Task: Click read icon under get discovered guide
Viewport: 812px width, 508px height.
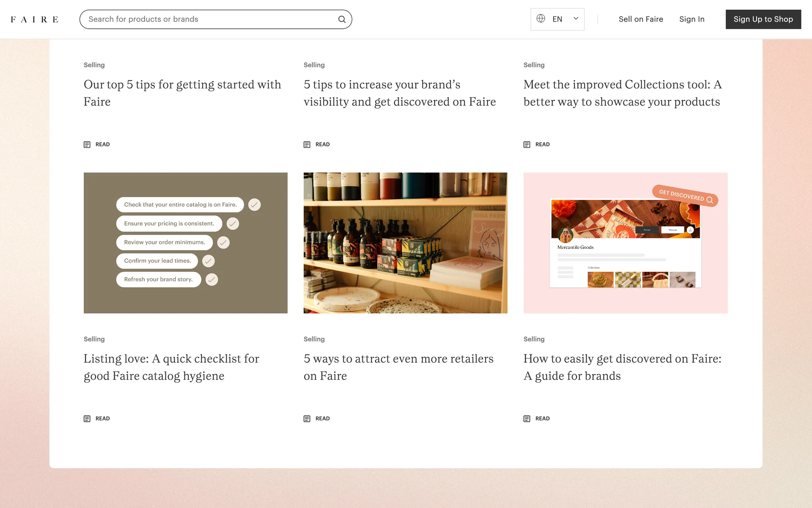Action: coord(527,419)
